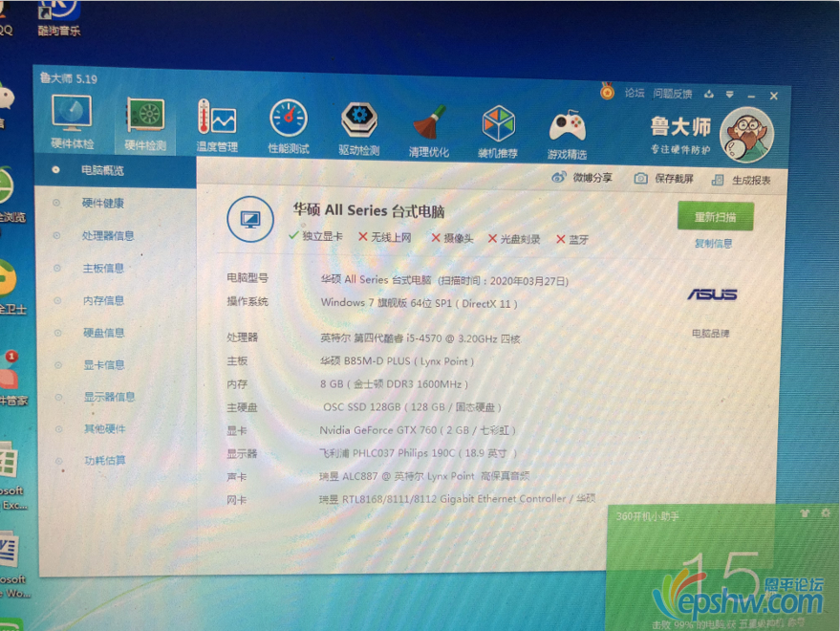Open 清理优化 cleanup broom tool

[x=428, y=131]
